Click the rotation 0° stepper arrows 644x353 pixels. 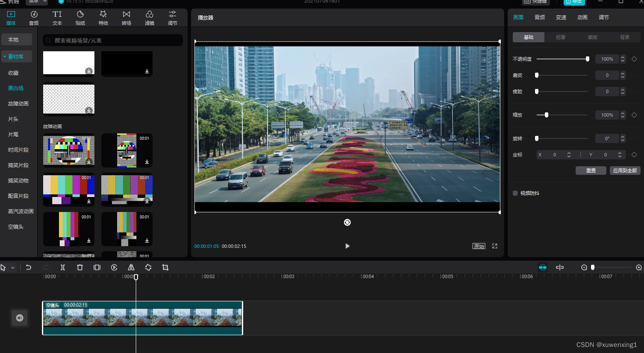click(x=623, y=138)
